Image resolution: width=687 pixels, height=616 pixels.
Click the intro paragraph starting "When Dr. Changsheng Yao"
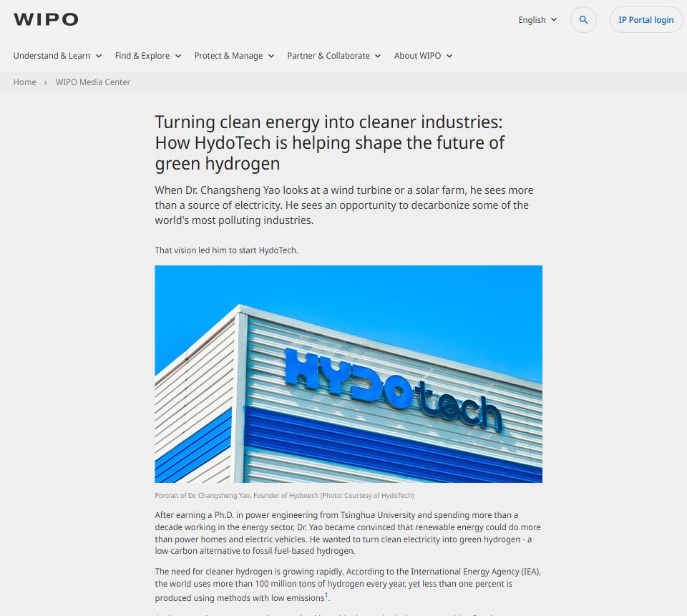click(344, 205)
